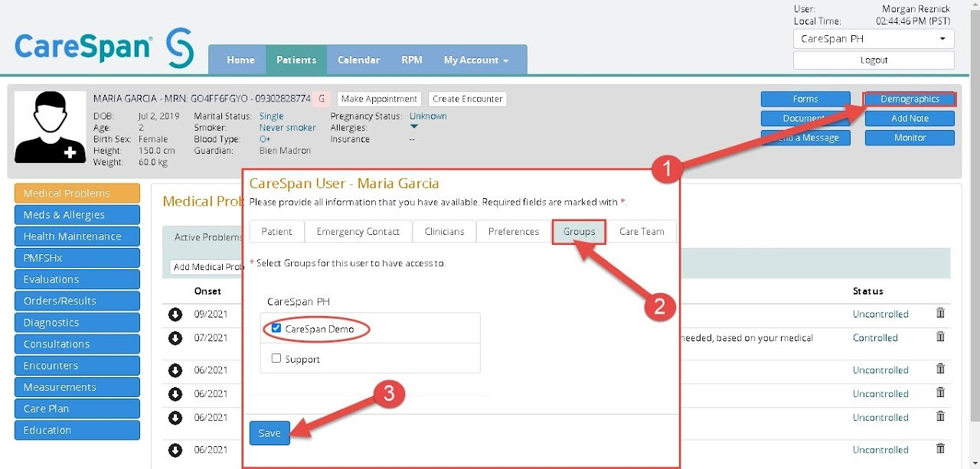Click the Create Encounter button
Image resolution: width=980 pixels, height=469 pixels.
tap(467, 99)
